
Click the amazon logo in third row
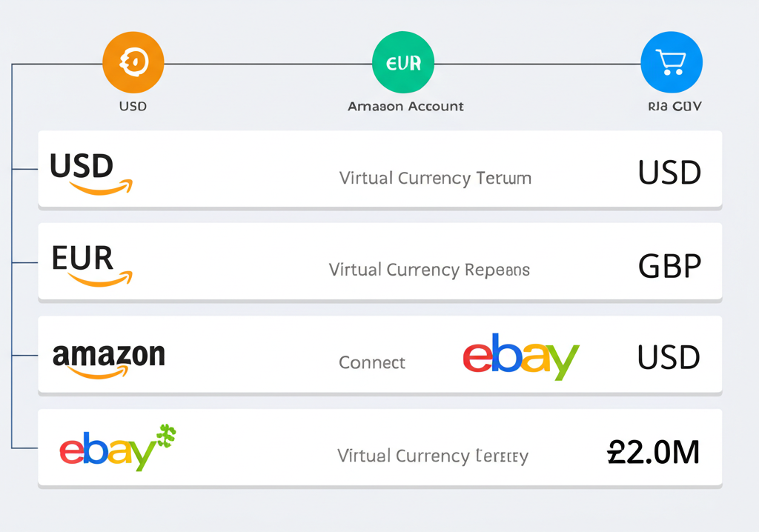[x=108, y=358]
